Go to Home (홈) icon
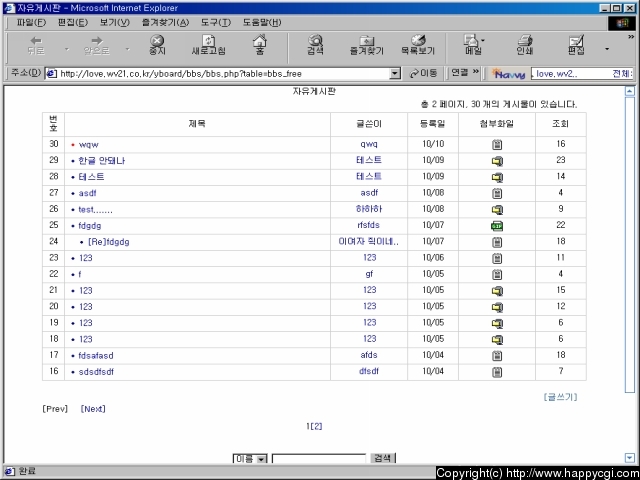This screenshot has width=640, height=480. pos(260,45)
